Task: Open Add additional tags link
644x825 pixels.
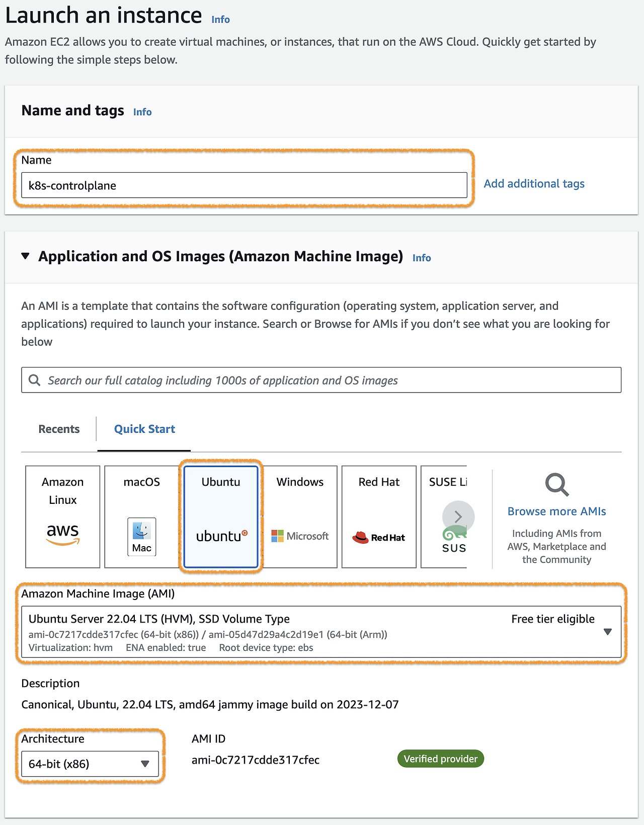Action: (534, 184)
